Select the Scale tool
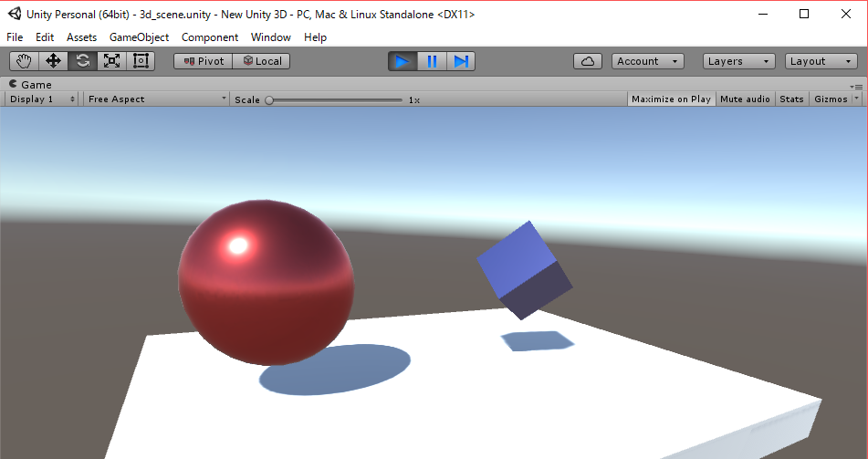The height and width of the screenshot is (459, 868). click(111, 61)
